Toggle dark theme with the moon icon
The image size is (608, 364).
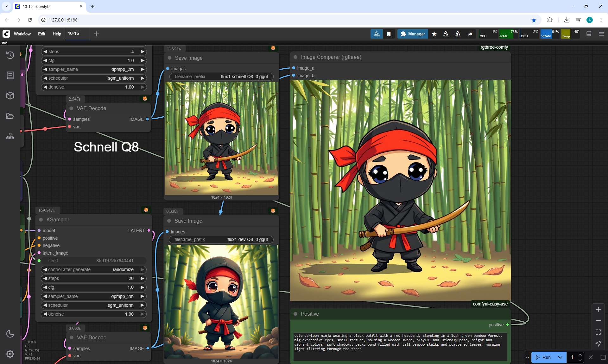pos(10,334)
